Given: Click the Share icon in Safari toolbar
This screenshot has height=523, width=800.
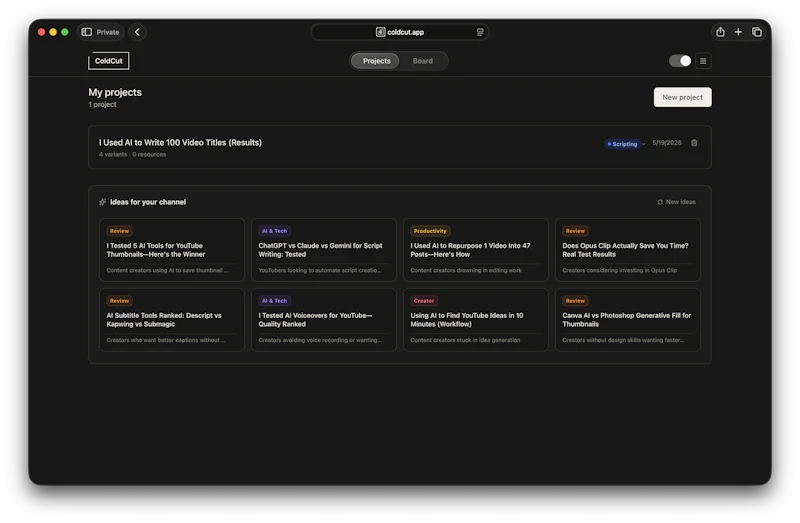Looking at the screenshot, I should [x=720, y=32].
